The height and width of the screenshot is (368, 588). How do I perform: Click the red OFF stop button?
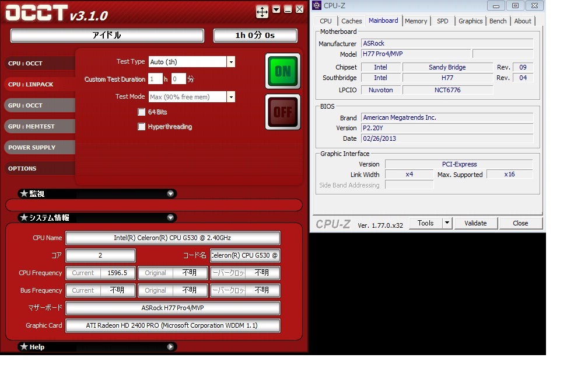tap(283, 112)
